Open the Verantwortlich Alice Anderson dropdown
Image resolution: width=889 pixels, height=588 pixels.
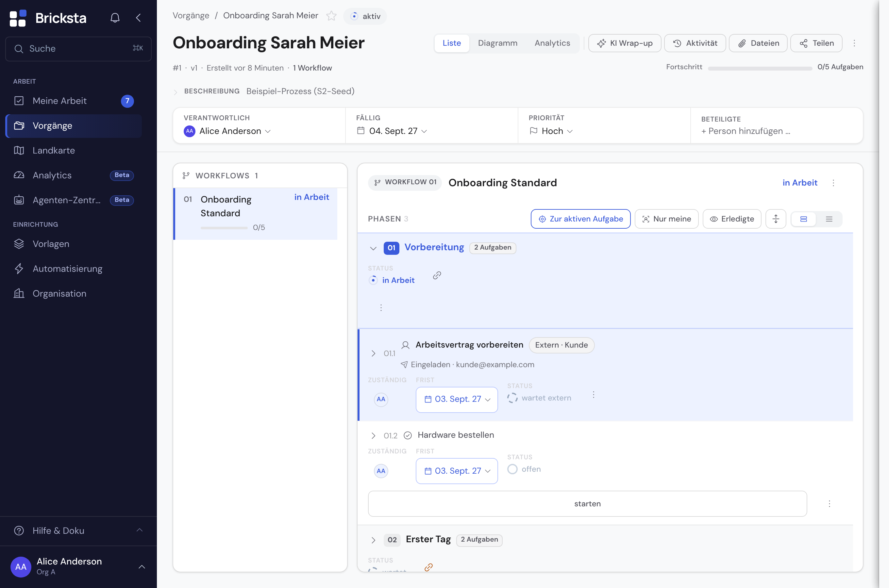pyautogui.click(x=227, y=131)
